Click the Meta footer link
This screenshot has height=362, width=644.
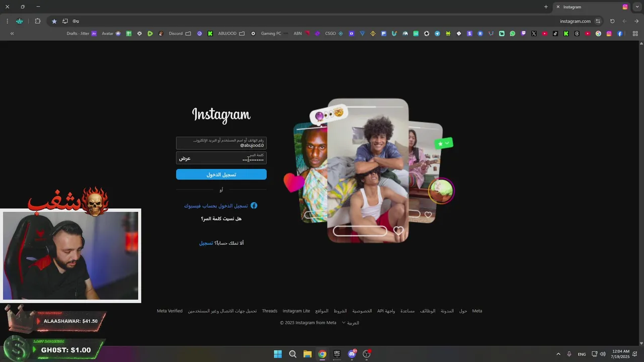[477, 311]
